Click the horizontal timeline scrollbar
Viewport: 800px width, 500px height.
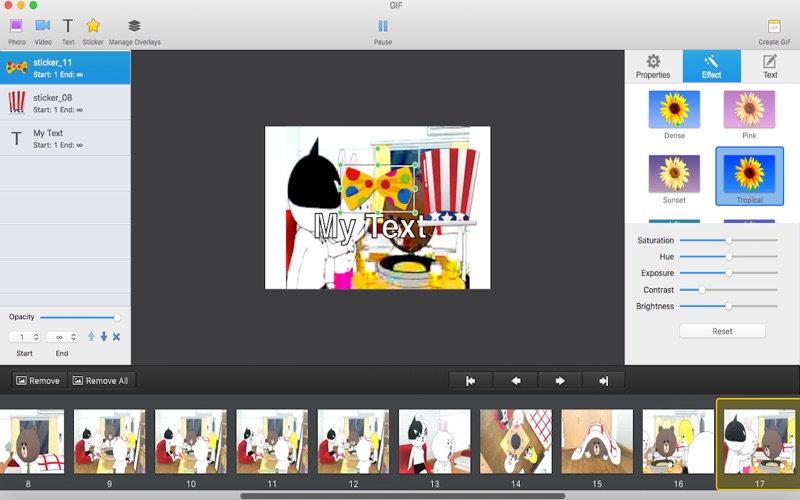tap(402, 496)
